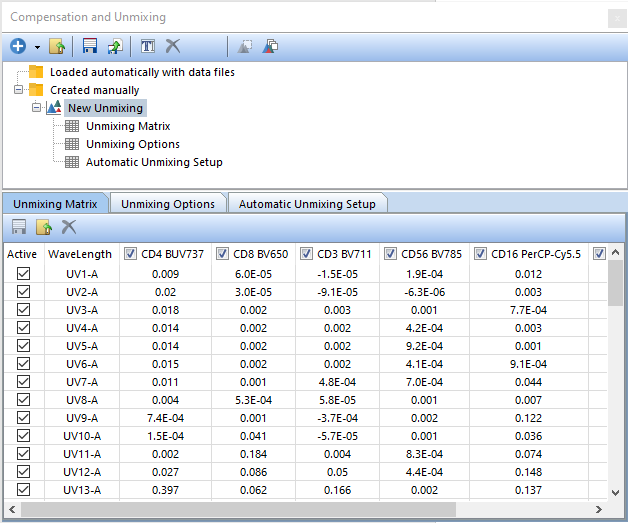628x523 pixels.
Task: Select the UV7-A CD16 PerCP-Cy5.5 cell 0.044
Action: click(x=529, y=382)
